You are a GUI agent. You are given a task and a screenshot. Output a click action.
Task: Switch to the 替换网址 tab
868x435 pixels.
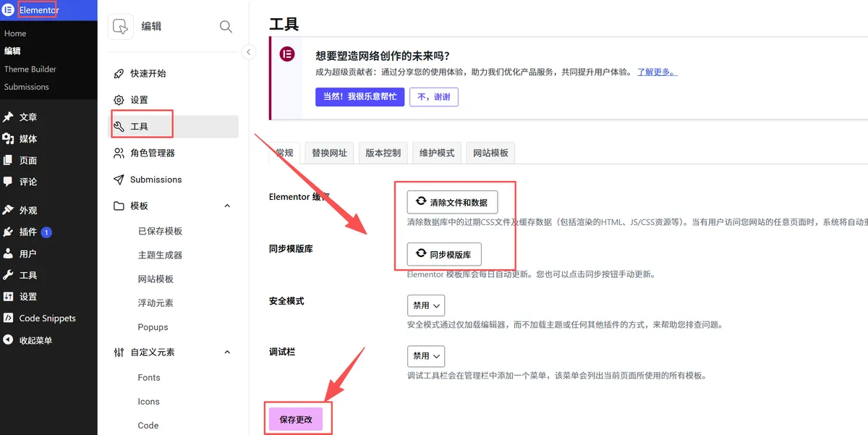click(x=329, y=153)
